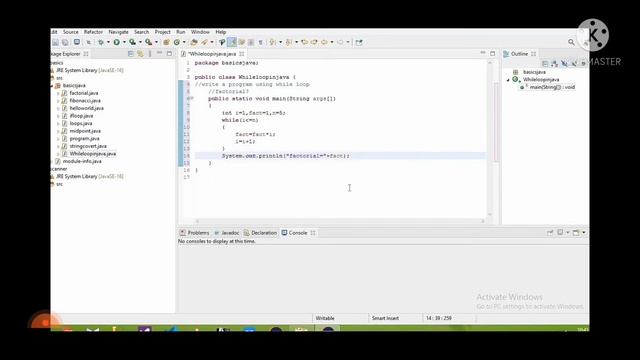
Task: Expand the program.java tree node arrow
Action: click(x=58, y=139)
